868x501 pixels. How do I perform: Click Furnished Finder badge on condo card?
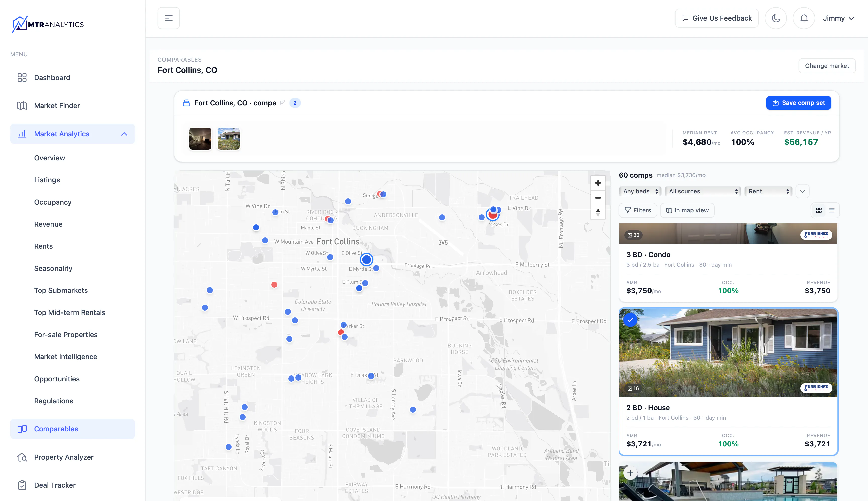[x=816, y=235]
